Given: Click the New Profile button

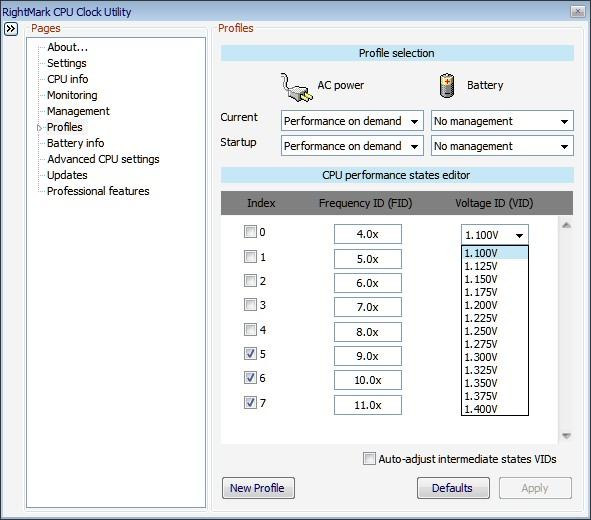Looking at the screenshot, I should click(258, 488).
